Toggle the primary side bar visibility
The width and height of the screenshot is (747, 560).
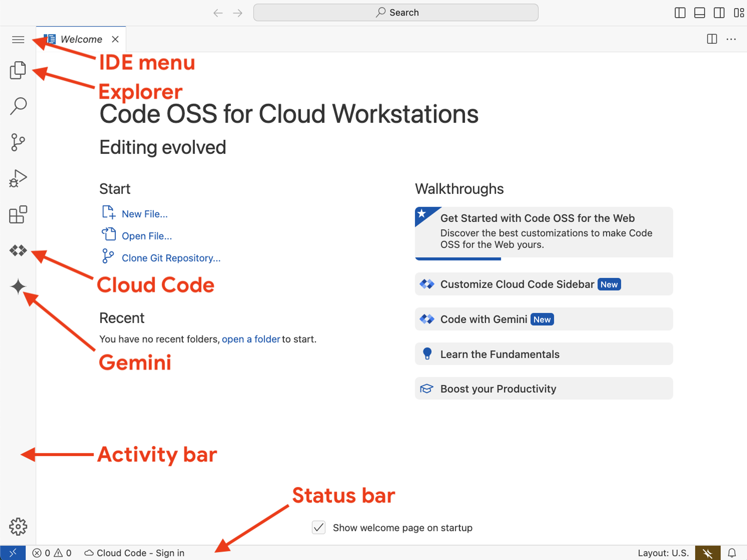pyautogui.click(x=680, y=13)
